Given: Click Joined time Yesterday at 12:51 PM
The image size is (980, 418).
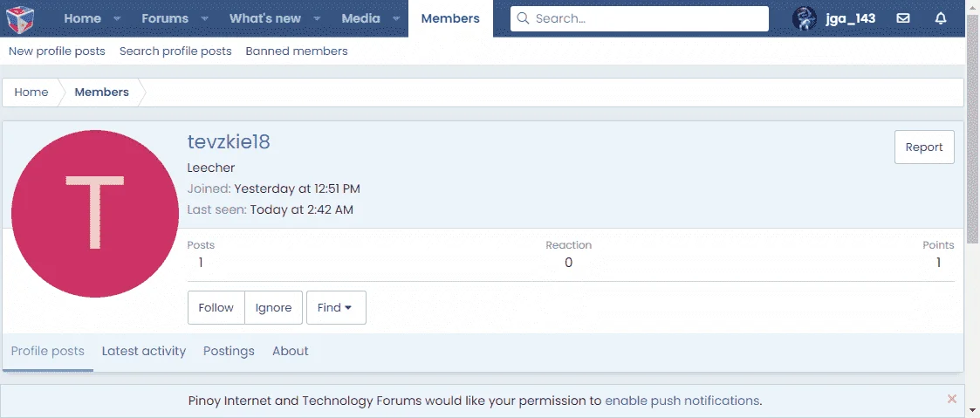Looking at the screenshot, I should (x=297, y=188).
